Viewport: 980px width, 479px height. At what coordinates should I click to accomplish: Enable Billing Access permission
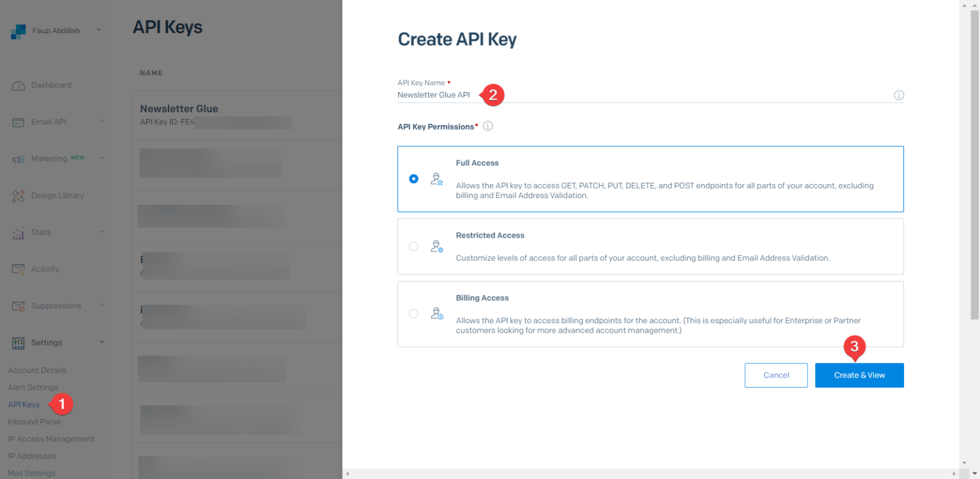coord(413,314)
